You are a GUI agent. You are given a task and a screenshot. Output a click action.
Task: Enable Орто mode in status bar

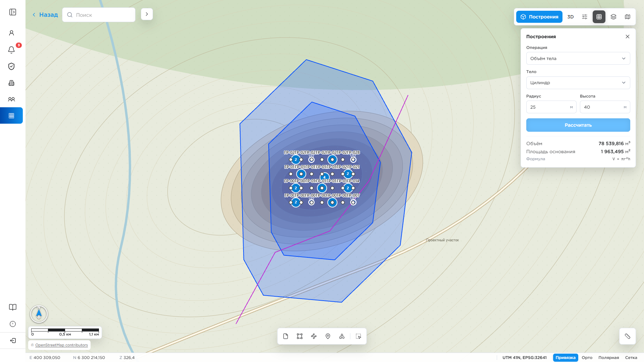587,358
